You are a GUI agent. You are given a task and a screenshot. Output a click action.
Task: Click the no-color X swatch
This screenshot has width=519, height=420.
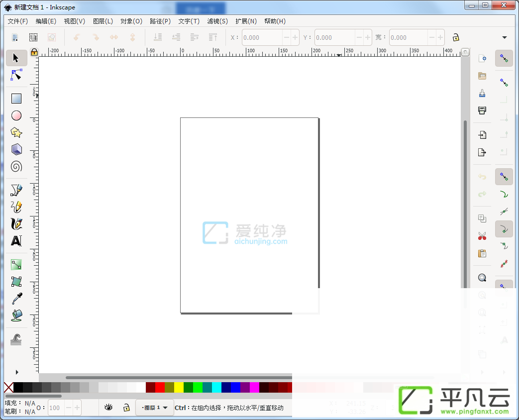(x=8, y=387)
